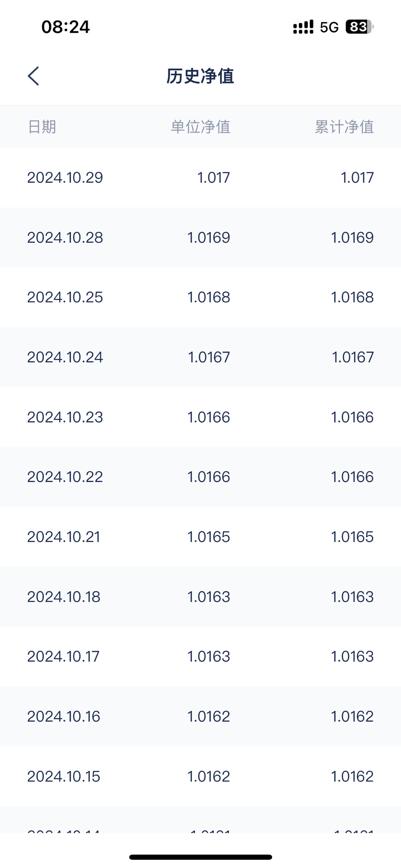Tap the cellular signal bars icon
This screenshot has width=401, height=868.
[303, 27]
